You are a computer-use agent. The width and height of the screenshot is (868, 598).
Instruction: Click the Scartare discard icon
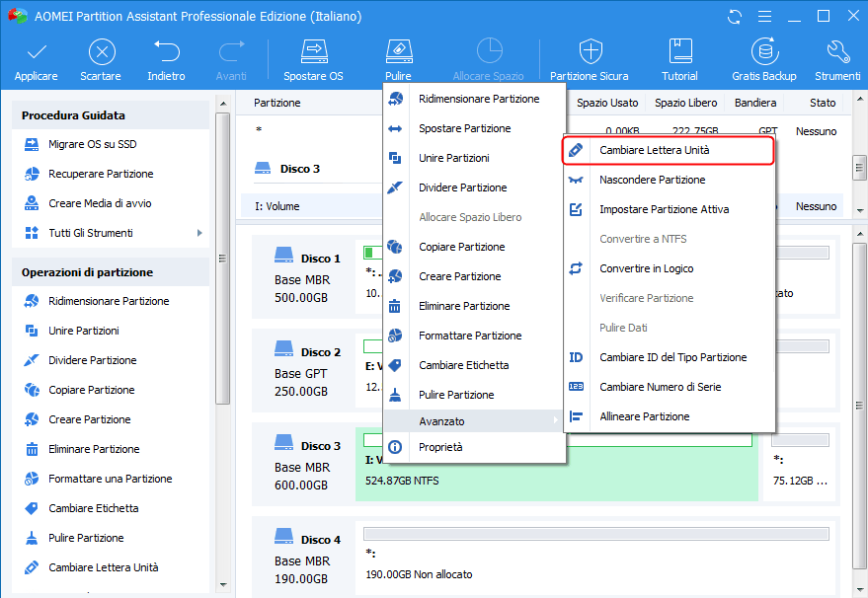(102, 53)
